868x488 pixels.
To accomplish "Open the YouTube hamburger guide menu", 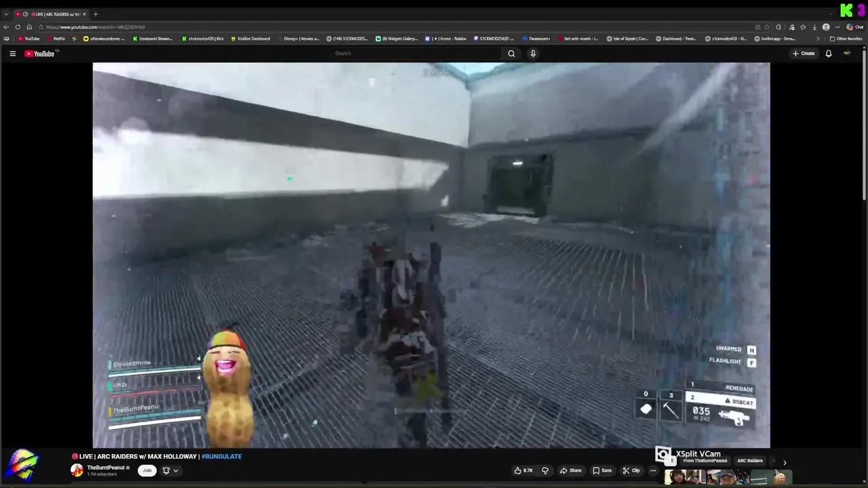I will pyautogui.click(x=12, y=54).
